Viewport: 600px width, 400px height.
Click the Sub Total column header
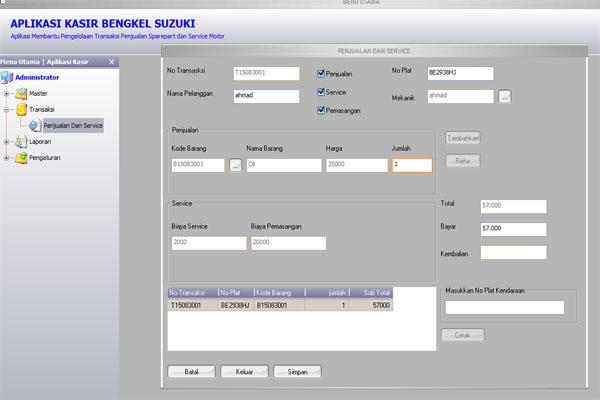tap(371, 293)
